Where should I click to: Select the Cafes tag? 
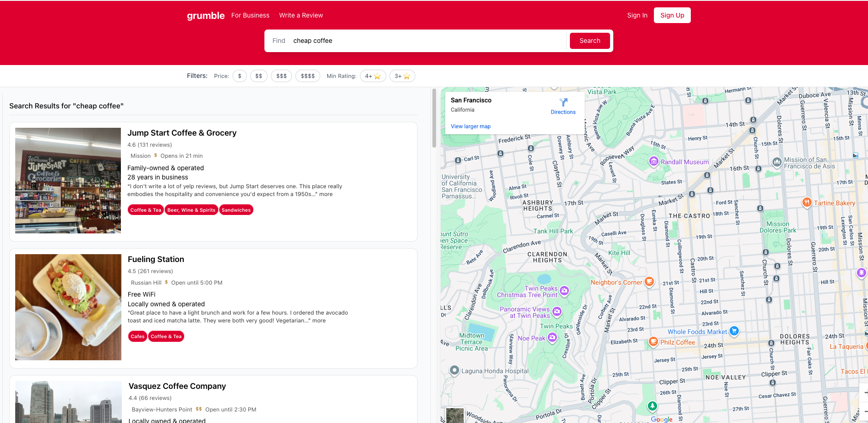[138, 336]
